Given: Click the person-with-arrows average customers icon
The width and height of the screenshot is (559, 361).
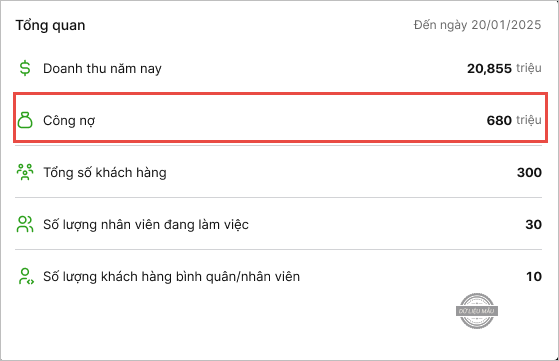Looking at the screenshot, I should pos(26,276).
